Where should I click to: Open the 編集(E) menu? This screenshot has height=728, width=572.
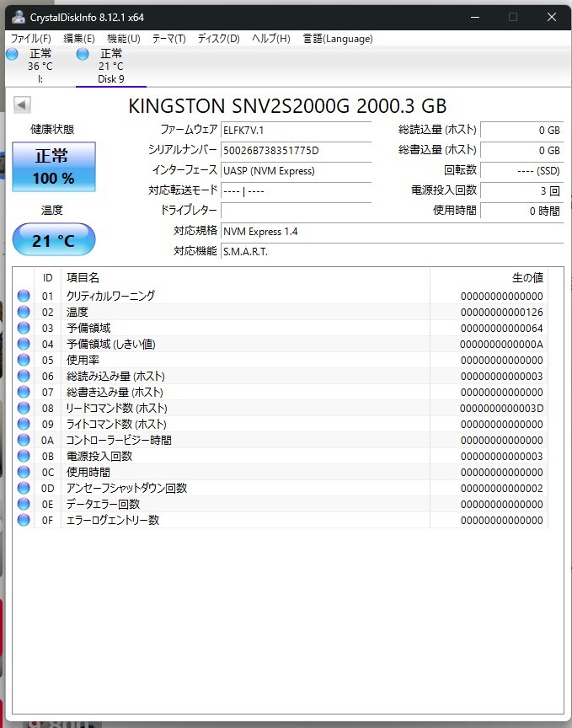coord(79,39)
